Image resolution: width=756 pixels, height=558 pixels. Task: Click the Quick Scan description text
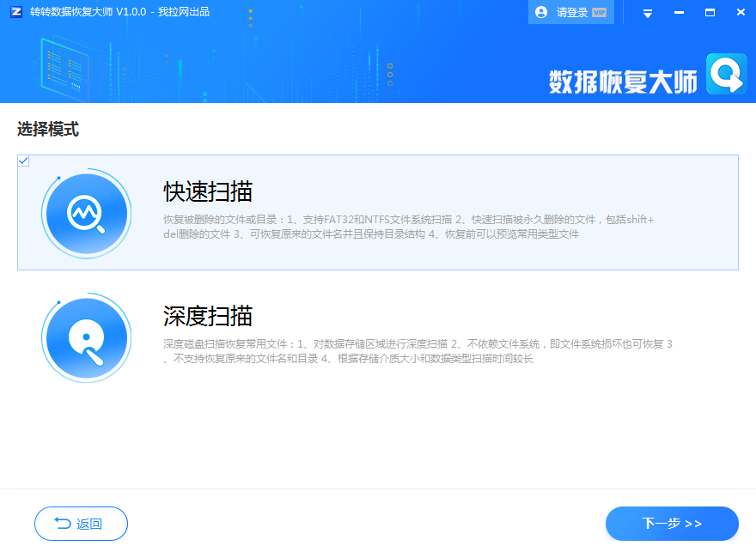[408, 227]
